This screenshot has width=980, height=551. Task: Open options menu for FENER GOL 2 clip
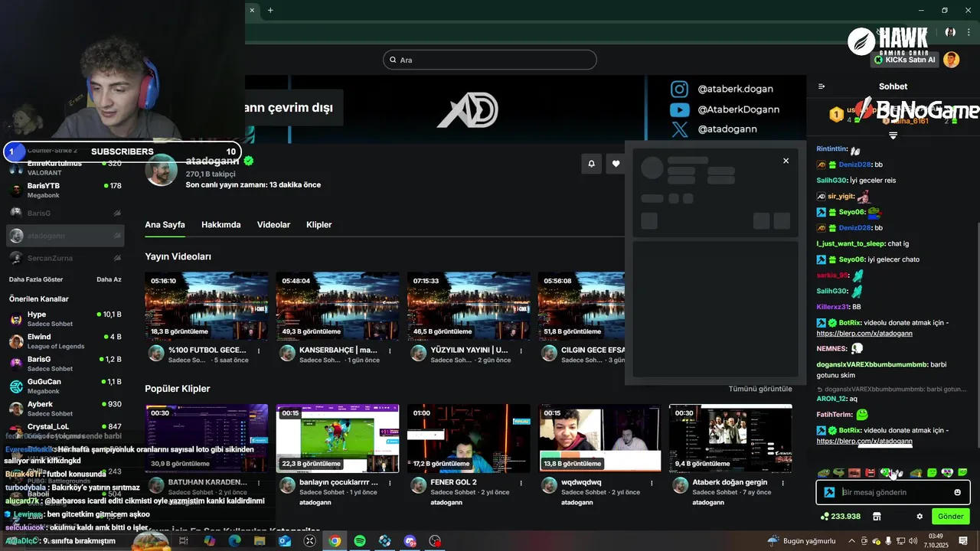point(521,484)
